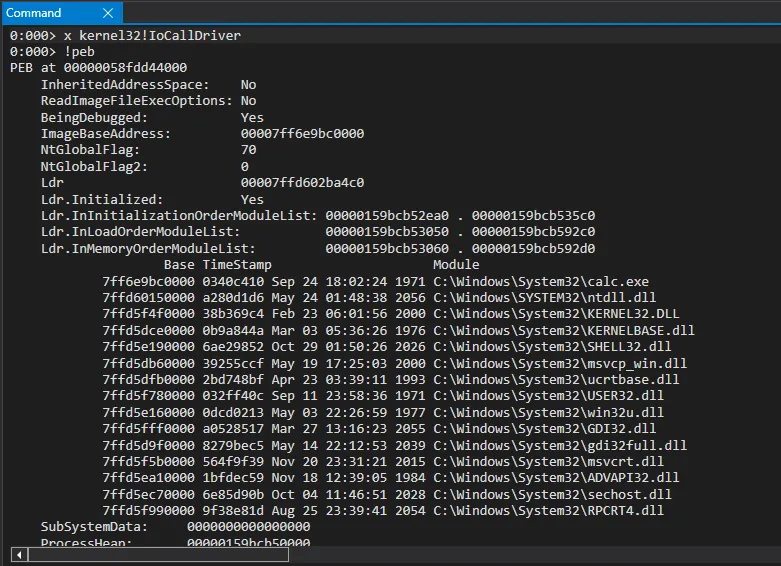Click the SubSystemData label
This screenshot has width=781, height=566.
tap(94, 527)
